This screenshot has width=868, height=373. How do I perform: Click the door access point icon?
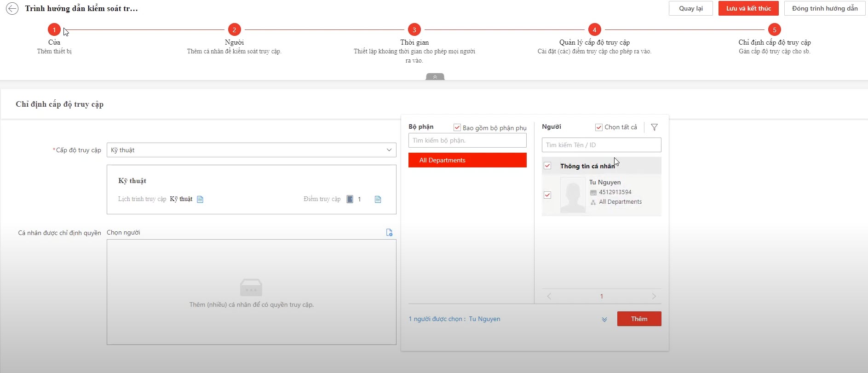(350, 199)
